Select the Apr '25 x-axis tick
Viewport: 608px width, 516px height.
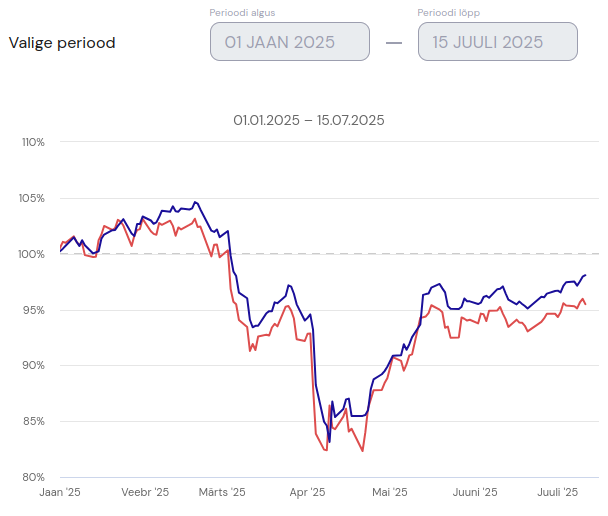(x=307, y=492)
